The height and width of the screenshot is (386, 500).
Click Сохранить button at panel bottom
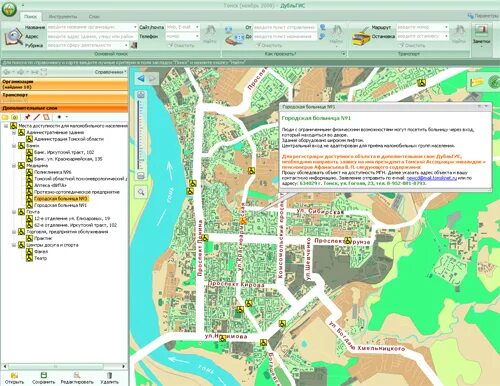tap(44, 378)
